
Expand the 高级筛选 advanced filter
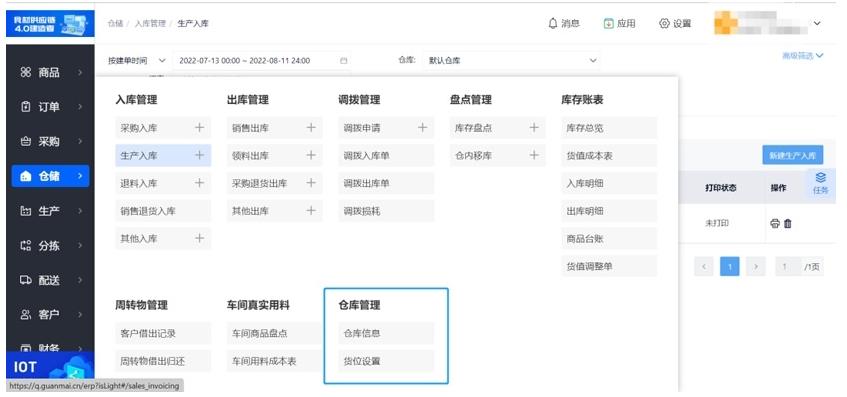[803, 56]
